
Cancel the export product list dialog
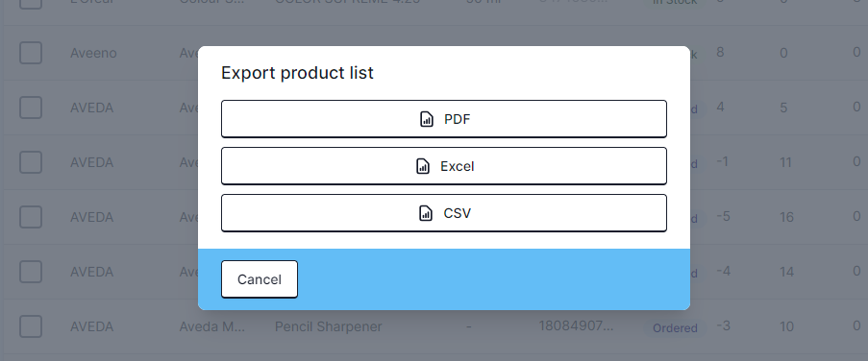click(x=260, y=279)
